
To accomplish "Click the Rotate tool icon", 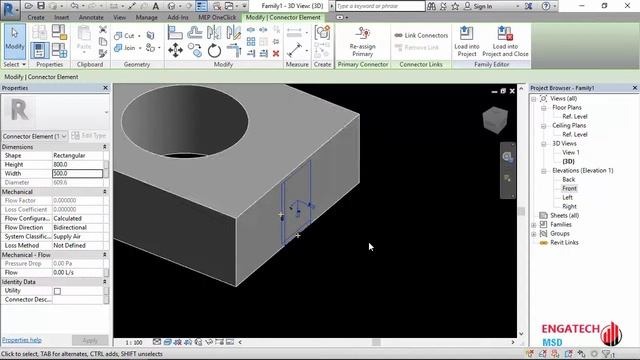I will pyautogui.click(x=214, y=51).
